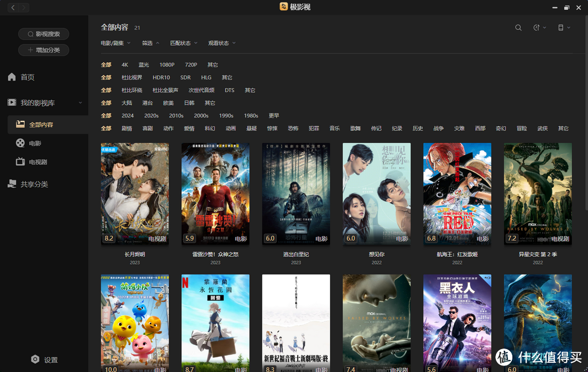Filter by 武侠 genre
This screenshot has height=372, width=588.
tap(542, 129)
